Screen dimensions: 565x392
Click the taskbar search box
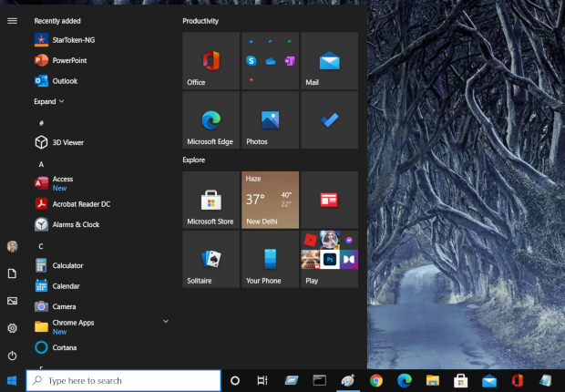click(123, 380)
